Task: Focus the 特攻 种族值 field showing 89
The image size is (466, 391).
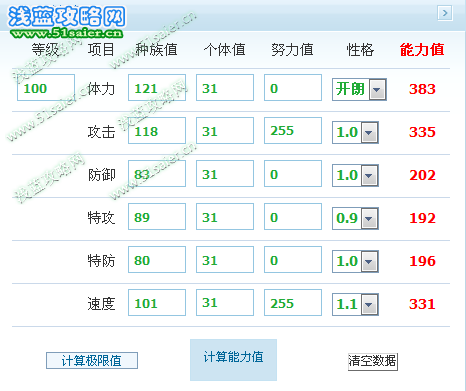Action: (157, 217)
